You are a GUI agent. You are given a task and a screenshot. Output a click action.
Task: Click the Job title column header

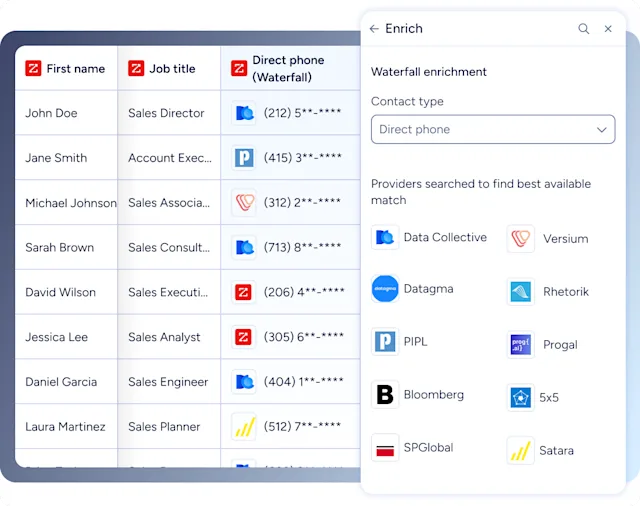pos(169,68)
